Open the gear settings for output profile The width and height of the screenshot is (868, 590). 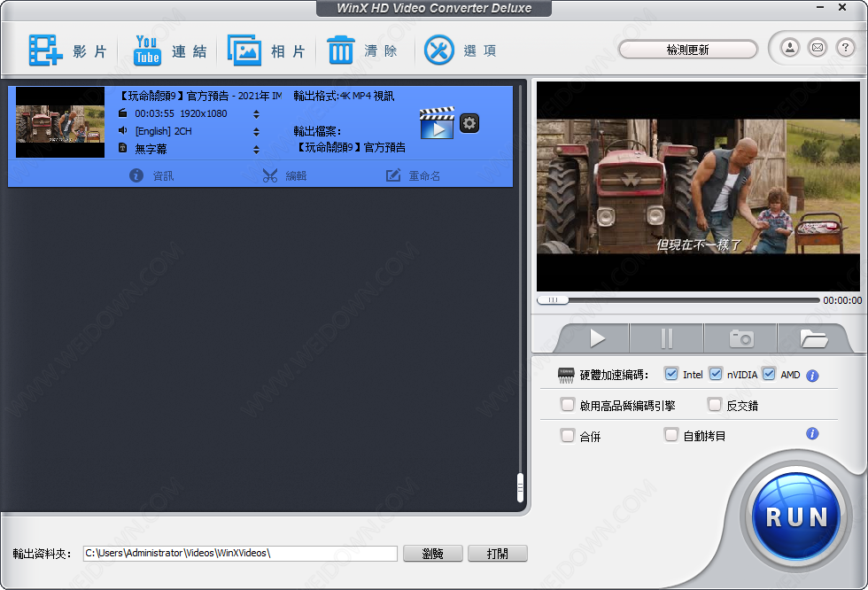[x=469, y=123]
